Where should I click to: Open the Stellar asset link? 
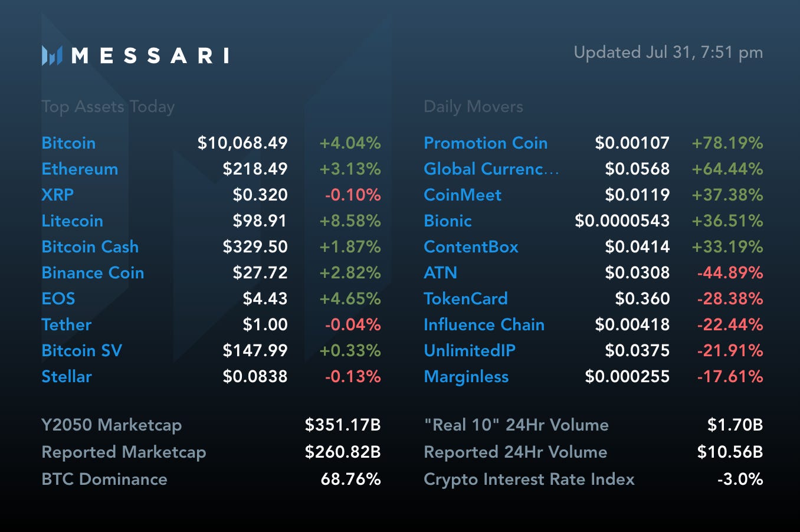tap(66, 377)
